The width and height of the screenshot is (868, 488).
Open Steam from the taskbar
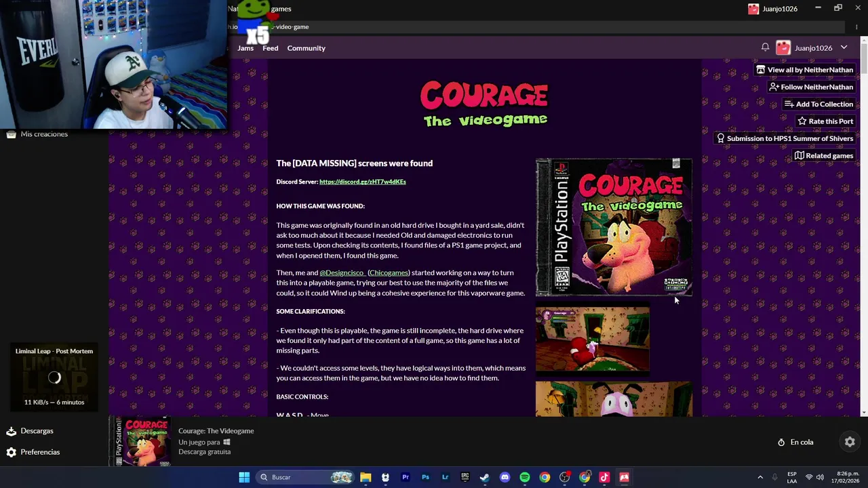pos(484,477)
